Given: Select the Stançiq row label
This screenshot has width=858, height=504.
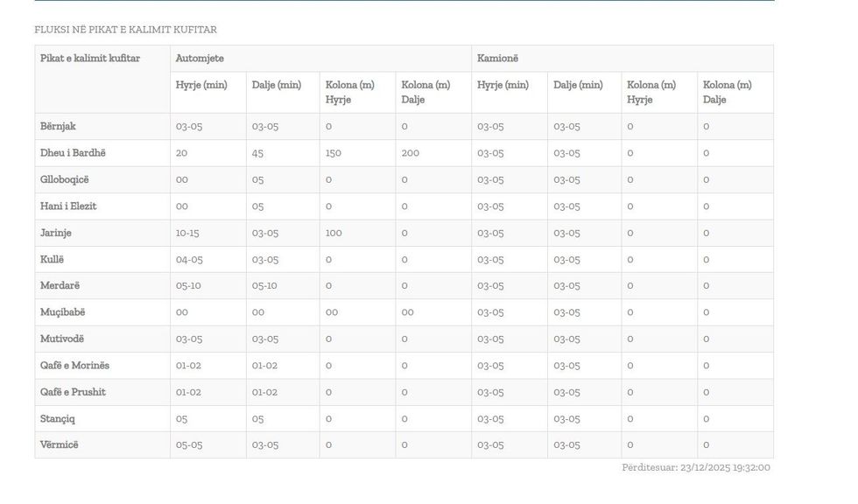Looking at the screenshot, I should point(58,419).
